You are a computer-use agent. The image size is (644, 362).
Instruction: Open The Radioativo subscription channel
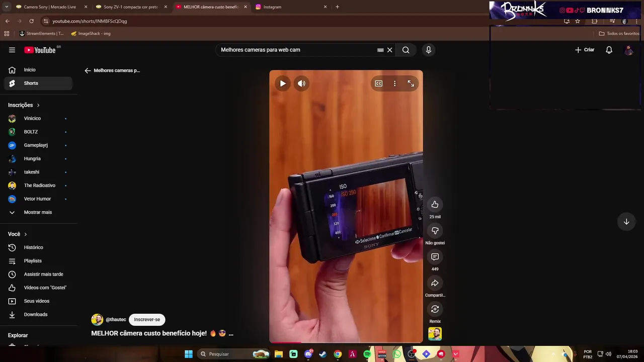click(38, 186)
